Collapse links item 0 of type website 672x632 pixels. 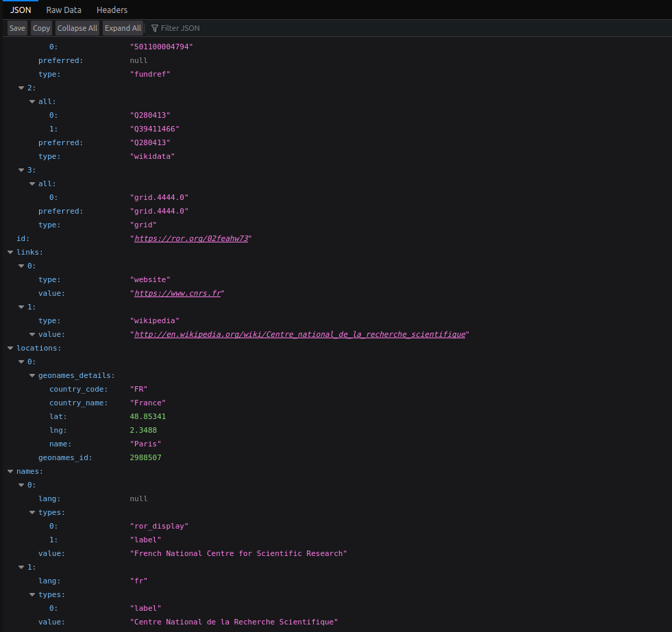pyautogui.click(x=21, y=266)
